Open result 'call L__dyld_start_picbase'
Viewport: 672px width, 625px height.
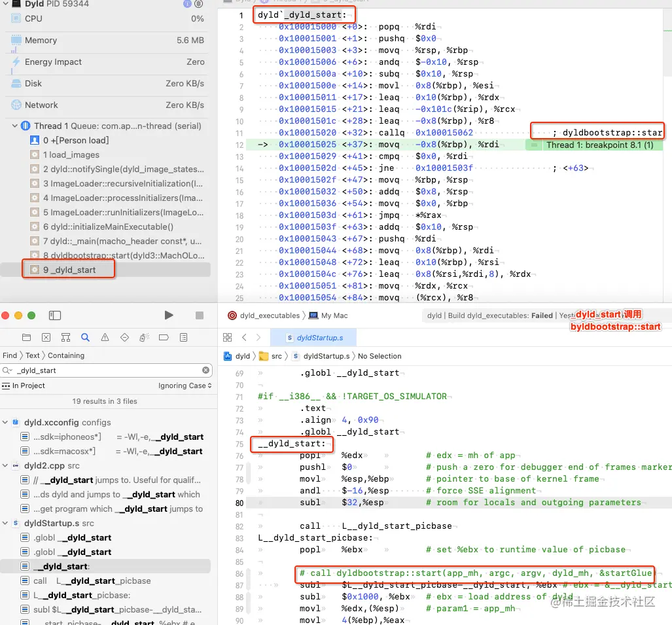point(86,581)
